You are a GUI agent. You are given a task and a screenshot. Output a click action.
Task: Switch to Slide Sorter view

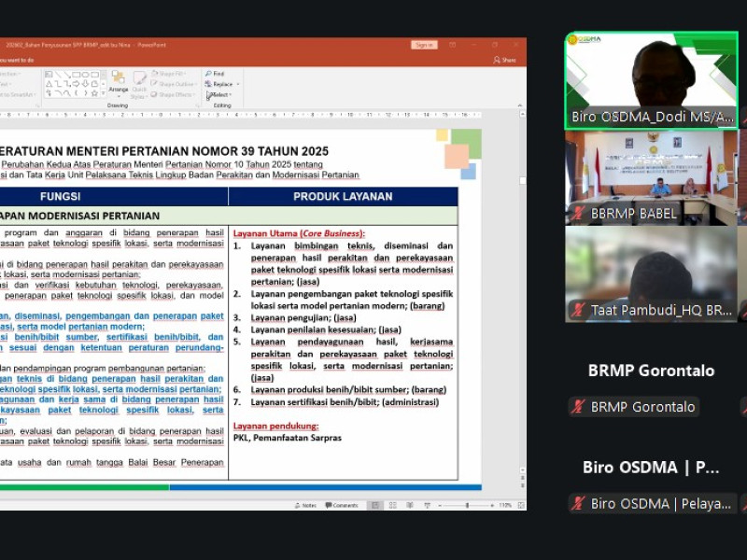[391, 505]
